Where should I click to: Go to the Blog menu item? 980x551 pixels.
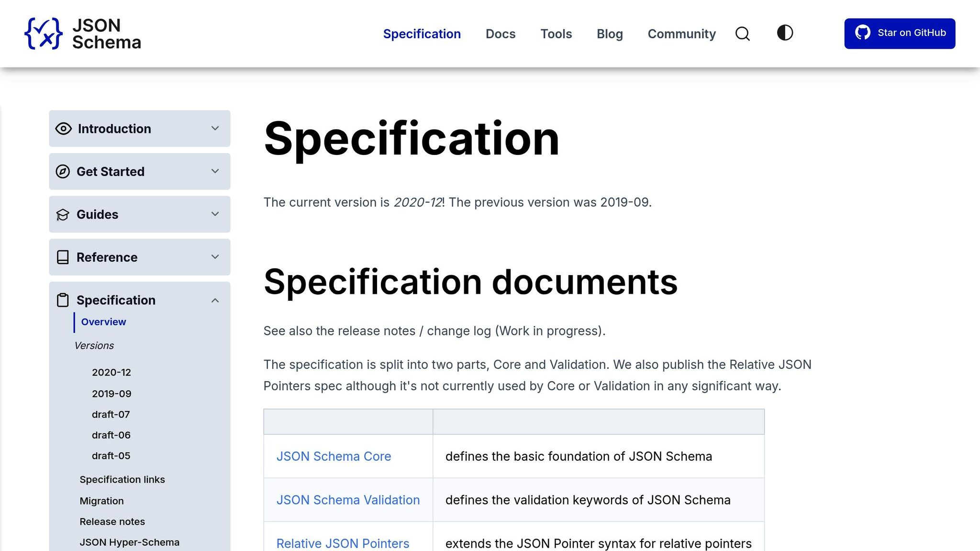pyautogui.click(x=610, y=34)
